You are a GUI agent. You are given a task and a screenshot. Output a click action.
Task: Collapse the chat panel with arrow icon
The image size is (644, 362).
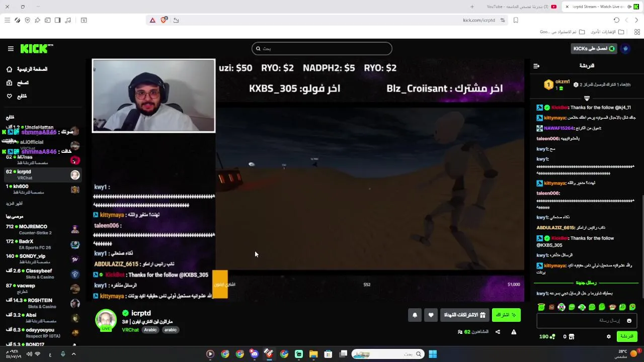click(x=536, y=66)
